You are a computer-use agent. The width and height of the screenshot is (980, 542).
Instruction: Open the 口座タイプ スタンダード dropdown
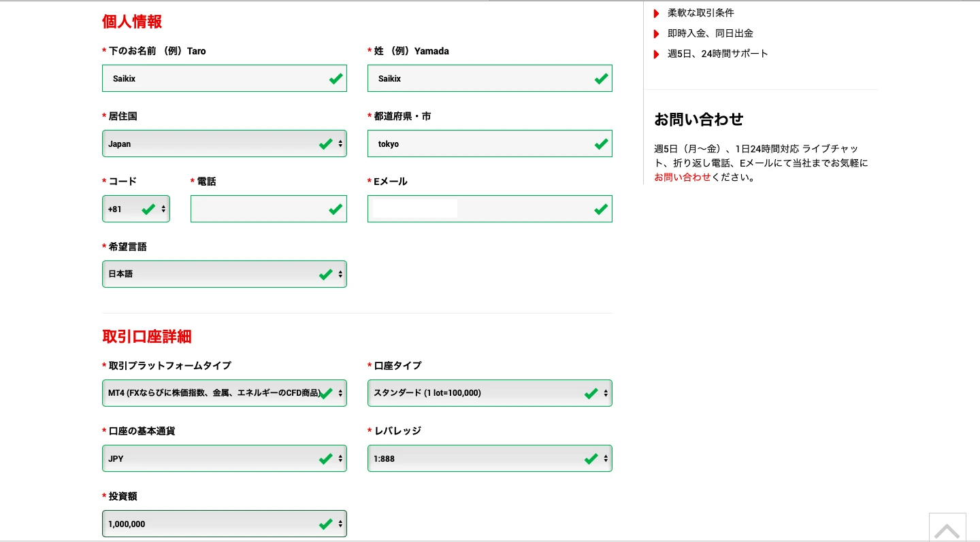(x=489, y=393)
